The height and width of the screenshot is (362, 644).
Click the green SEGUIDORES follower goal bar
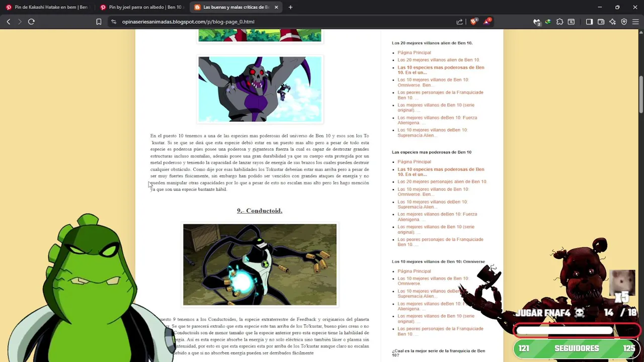point(577,348)
